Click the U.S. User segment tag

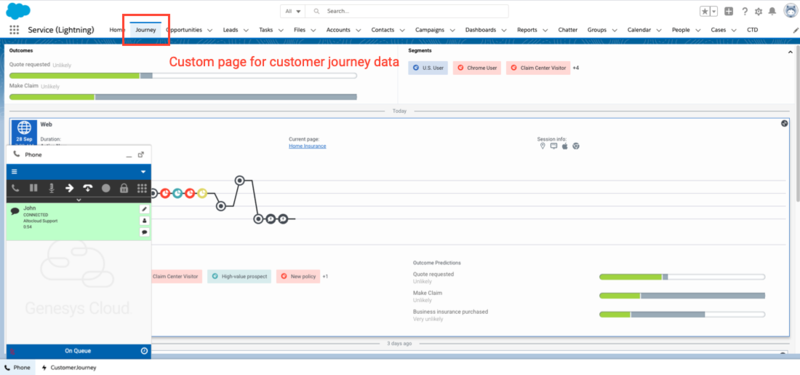tap(428, 68)
